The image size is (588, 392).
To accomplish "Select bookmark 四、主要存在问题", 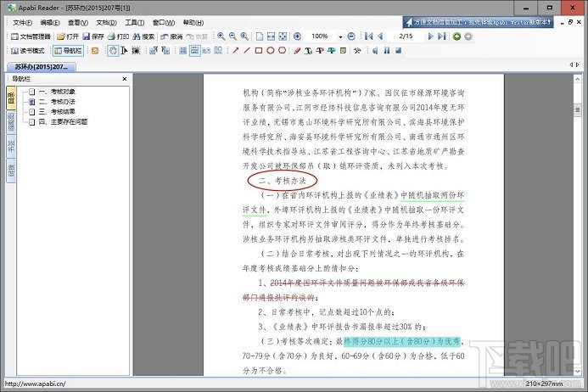I will (63, 122).
